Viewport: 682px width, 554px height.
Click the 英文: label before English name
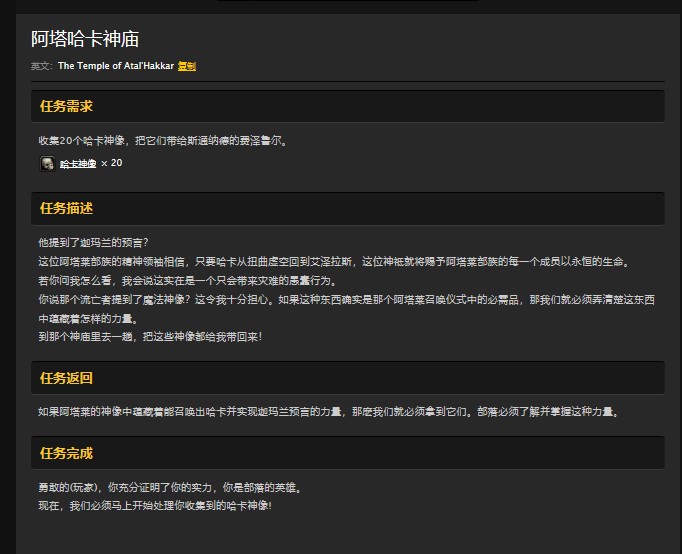point(41,66)
